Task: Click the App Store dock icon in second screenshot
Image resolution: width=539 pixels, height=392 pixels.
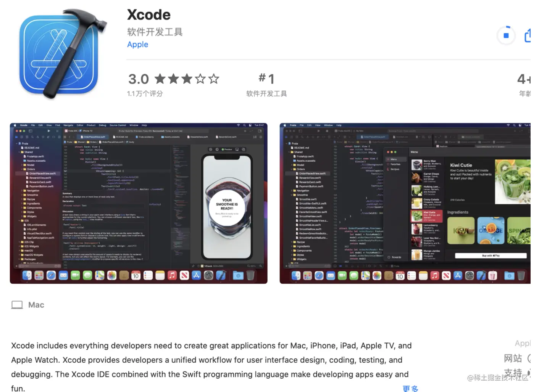Action: (458, 275)
